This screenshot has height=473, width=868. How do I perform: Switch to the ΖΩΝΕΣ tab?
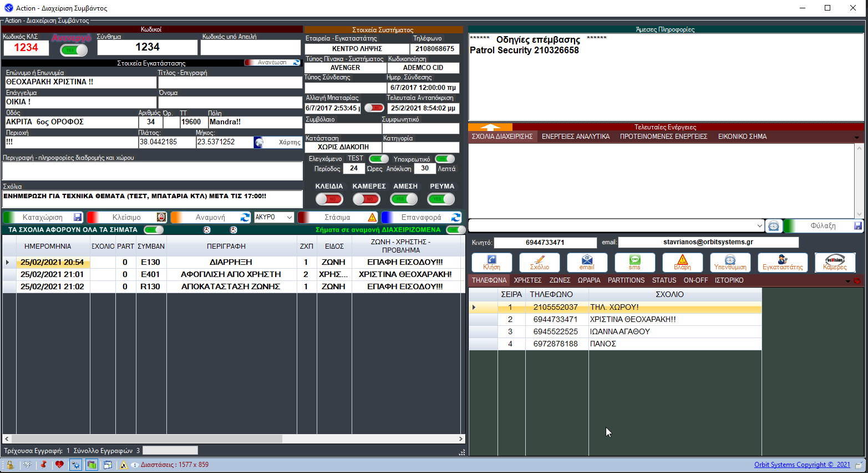pyautogui.click(x=560, y=280)
